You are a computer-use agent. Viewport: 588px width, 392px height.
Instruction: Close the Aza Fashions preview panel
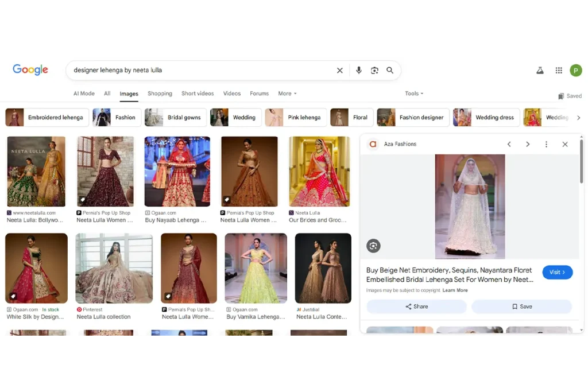click(x=565, y=144)
